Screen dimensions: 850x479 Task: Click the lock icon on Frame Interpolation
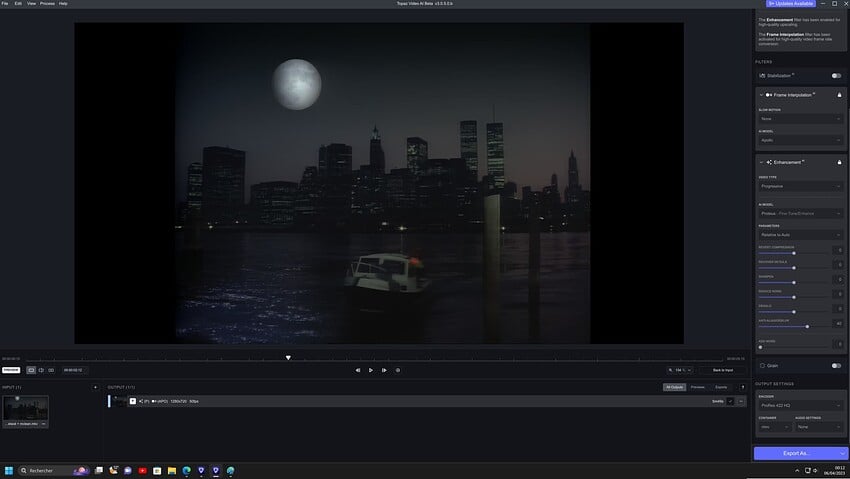point(839,95)
